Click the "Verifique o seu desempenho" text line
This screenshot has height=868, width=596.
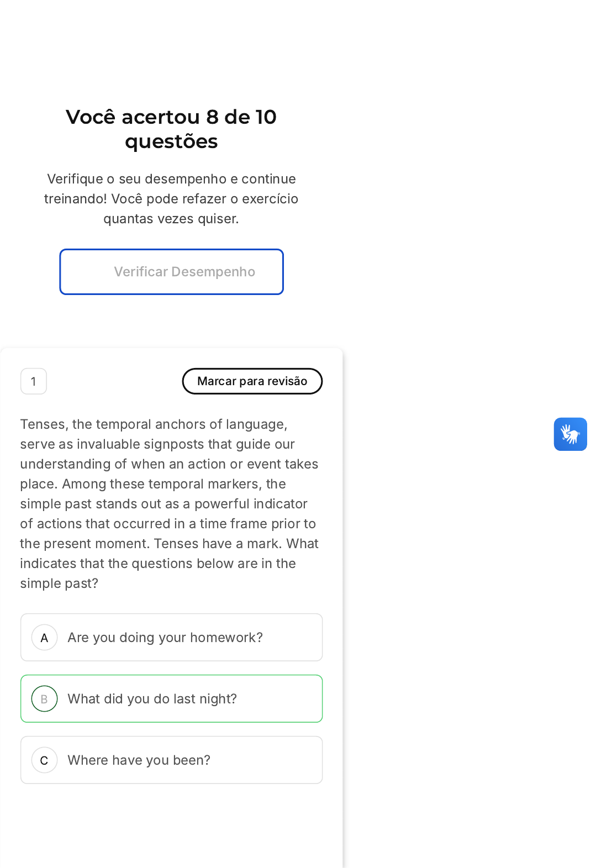point(171,179)
